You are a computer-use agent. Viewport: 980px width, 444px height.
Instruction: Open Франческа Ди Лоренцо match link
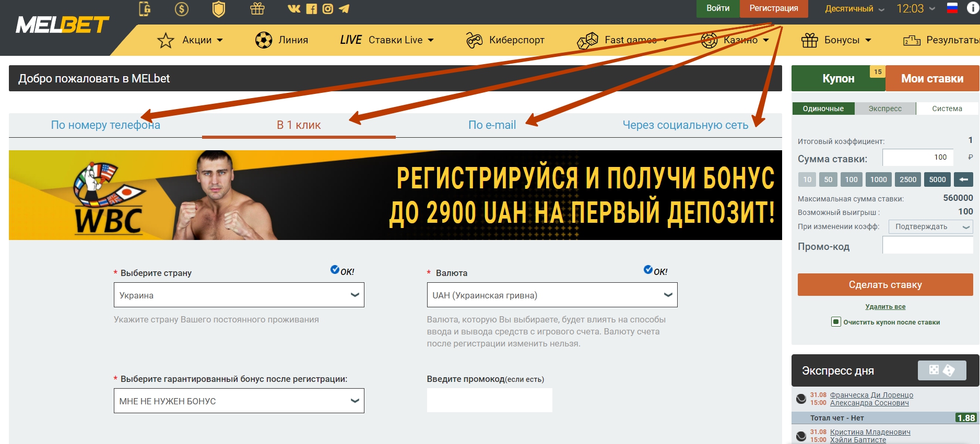871,395
